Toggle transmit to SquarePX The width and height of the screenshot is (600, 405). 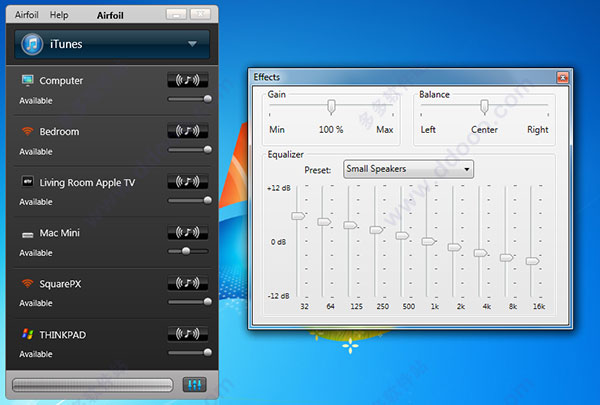(188, 283)
